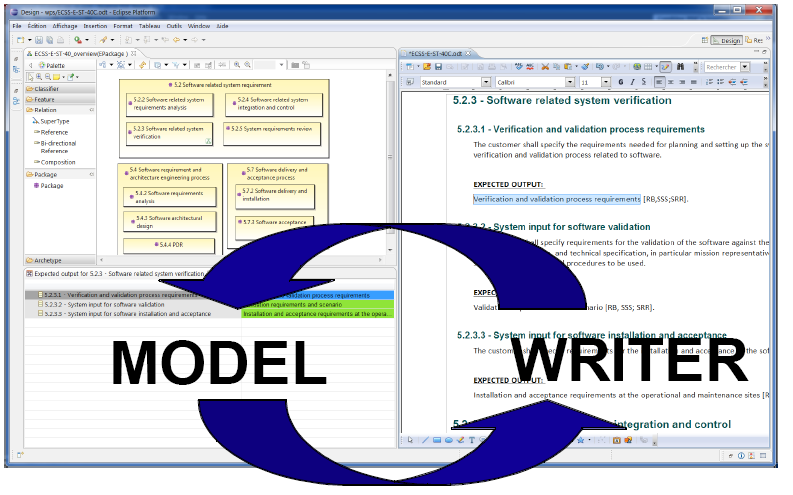Select the 5.2.5 System requirements review node

click(272, 134)
